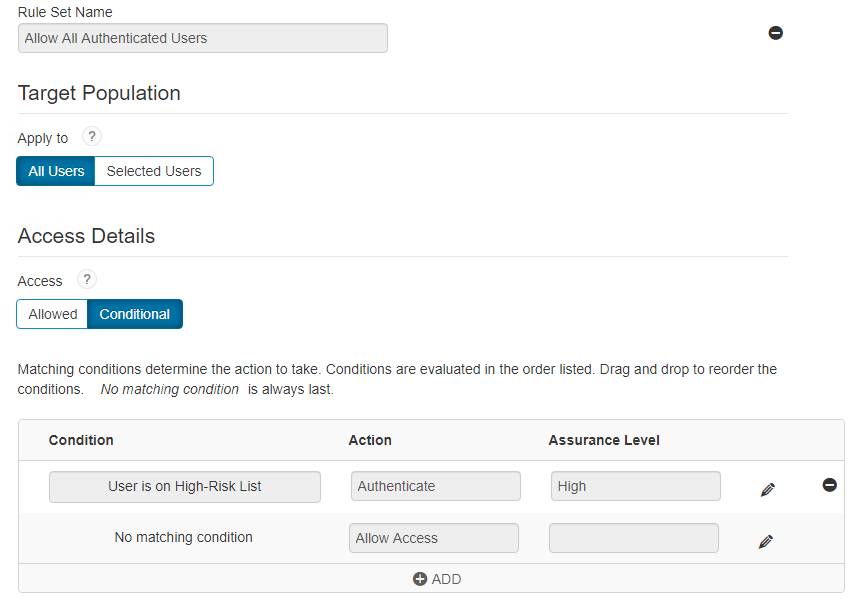Select the User is on High-Risk List condition

[185, 486]
